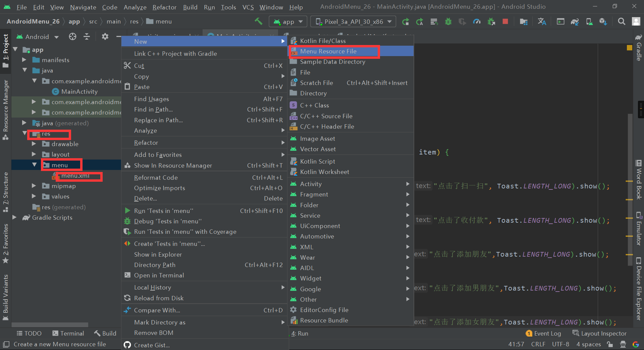Click the user account avatar icon
Viewport: 644px width, 350px height.
[x=636, y=21]
